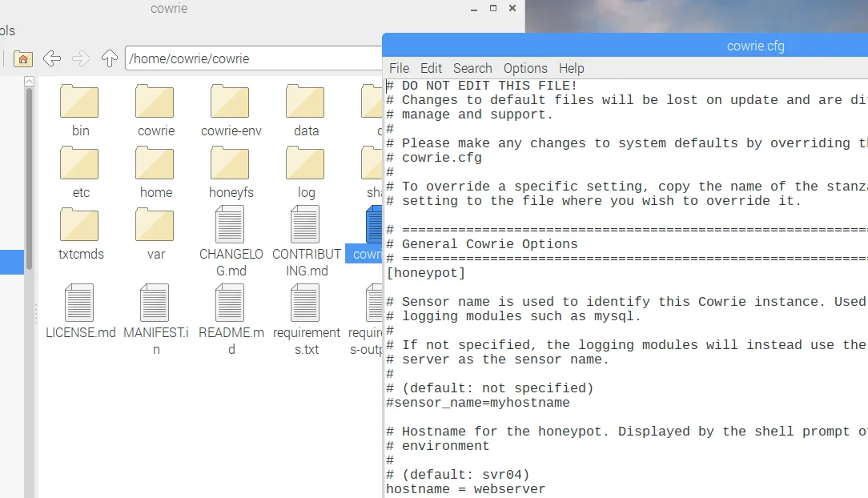Click the line 'hostname = webserver'
This screenshot has height=498, width=868.
click(x=465, y=488)
